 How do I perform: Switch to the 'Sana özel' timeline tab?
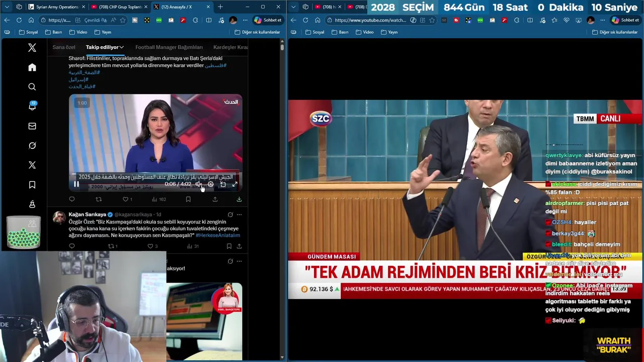click(64, 47)
